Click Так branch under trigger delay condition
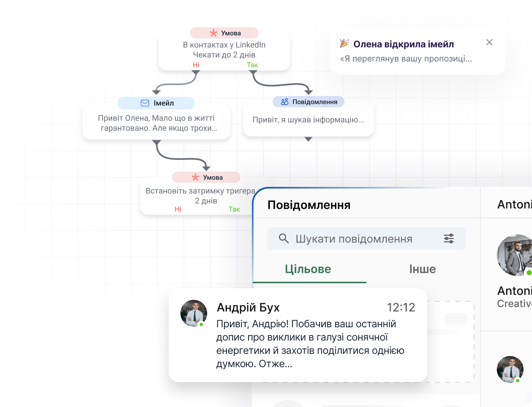Image resolution: width=532 pixels, height=407 pixels. tap(234, 209)
